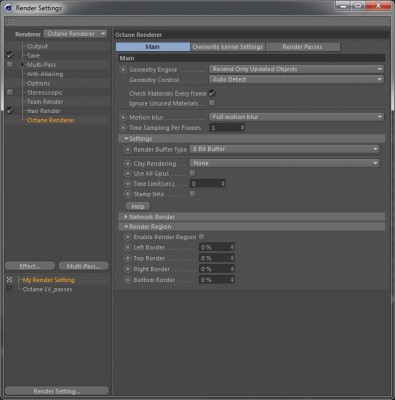Select Octane LV_passes preset
This screenshot has width=395, height=400.
[47, 289]
